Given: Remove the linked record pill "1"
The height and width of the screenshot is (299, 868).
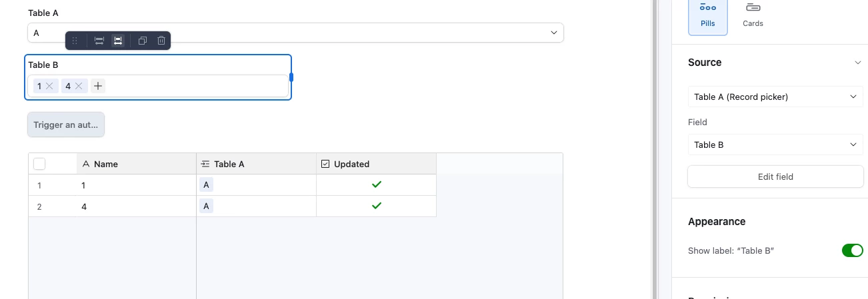Looking at the screenshot, I should click(49, 86).
